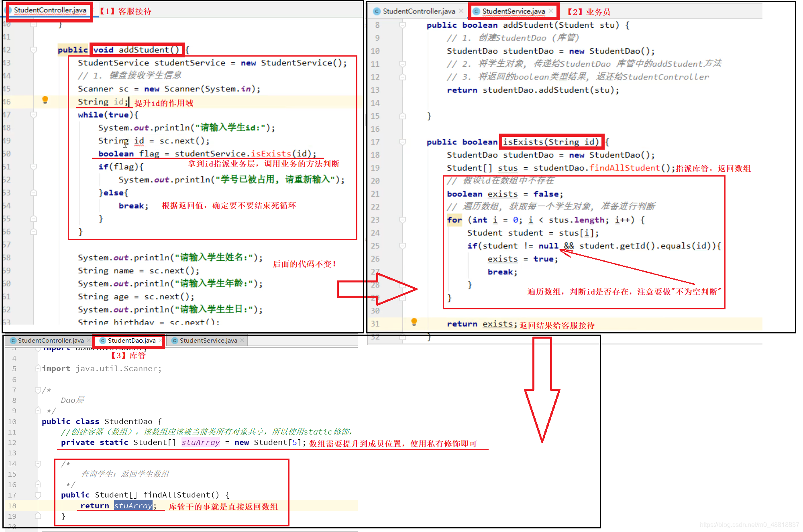Click findAllStudent method call in red text
803x532 pixels.
[624, 168]
